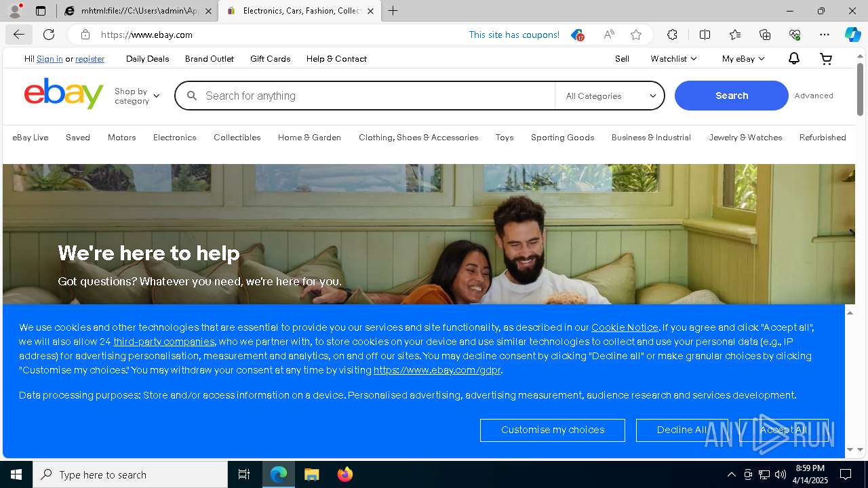Close the eBay Electronics, Cars tab
The height and width of the screenshot is (488, 868).
(x=370, y=11)
